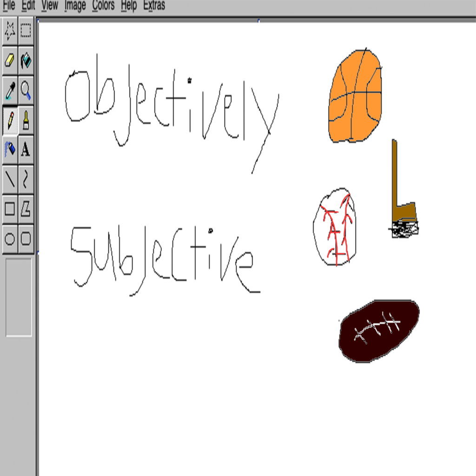Viewport: 476px width, 476px height.
Task: Click the brown hockey stick drawing
Action: 404,188
